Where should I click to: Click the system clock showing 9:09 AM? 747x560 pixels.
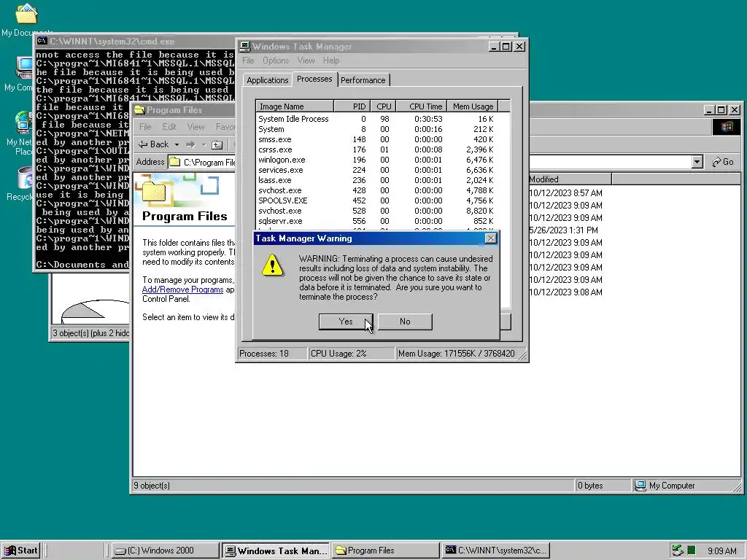(x=721, y=551)
